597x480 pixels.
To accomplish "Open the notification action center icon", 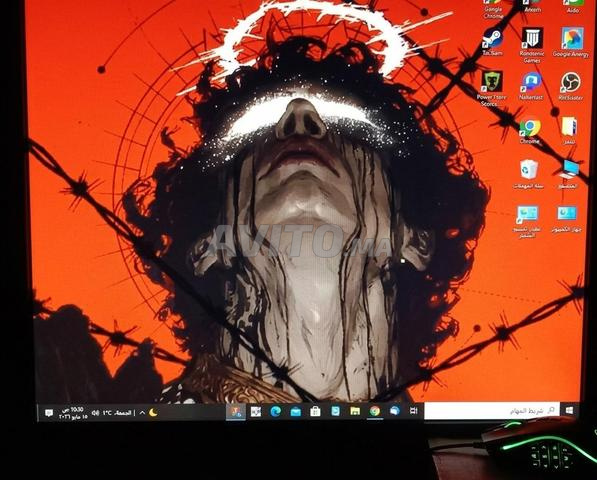I will 49,413.
